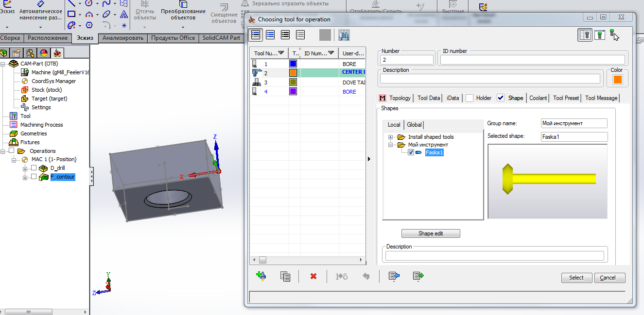Toggle the Holder tab checkbox
The image size is (644, 315).
point(470,98)
